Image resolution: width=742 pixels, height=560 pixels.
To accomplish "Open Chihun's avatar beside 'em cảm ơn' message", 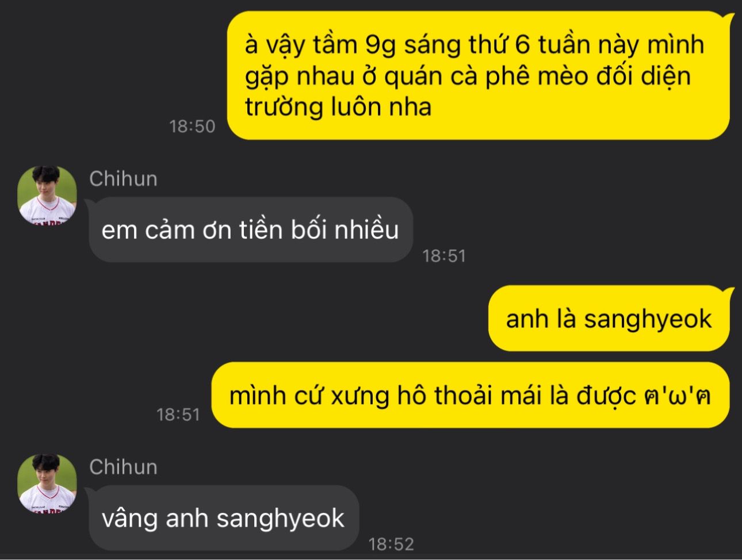I will point(47,195).
